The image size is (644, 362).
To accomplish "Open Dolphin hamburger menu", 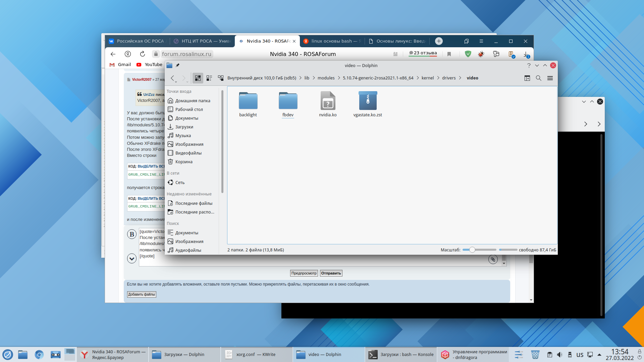I will click(550, 78).
